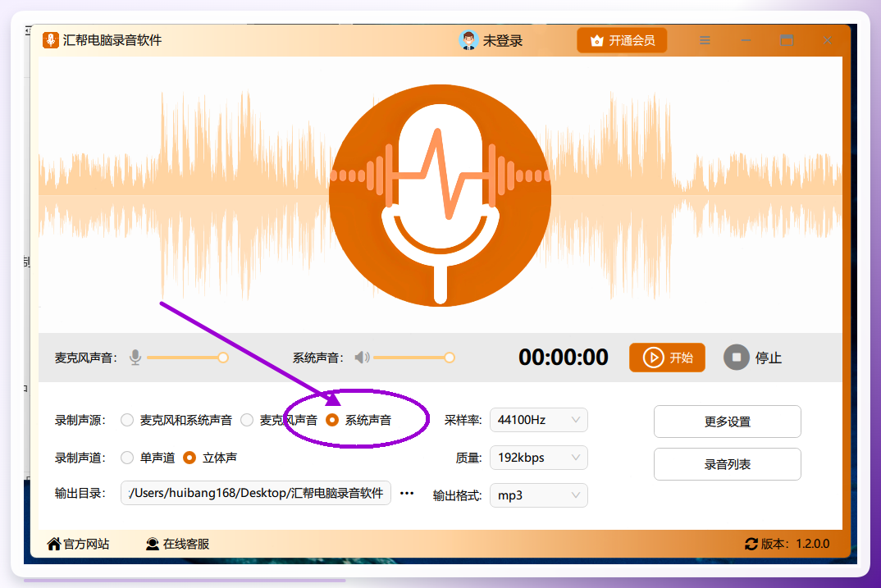881x588 pixels.
Task: Click 开通会员 membership button
Action: [622, 40]
